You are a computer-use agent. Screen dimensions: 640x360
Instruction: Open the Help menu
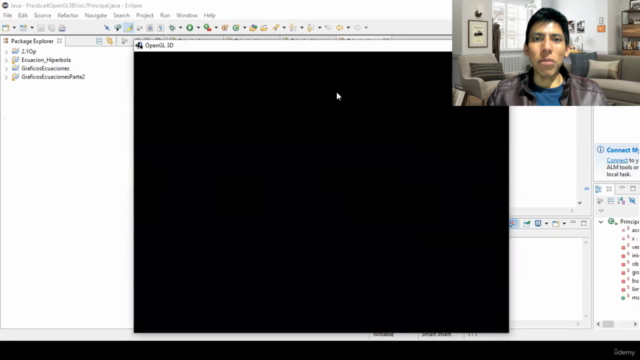[209, 16]
